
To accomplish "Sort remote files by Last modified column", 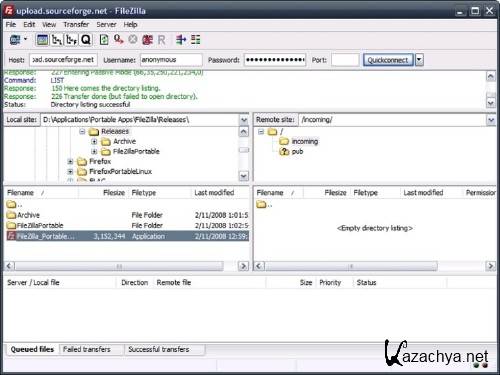I will click(431, 193).
